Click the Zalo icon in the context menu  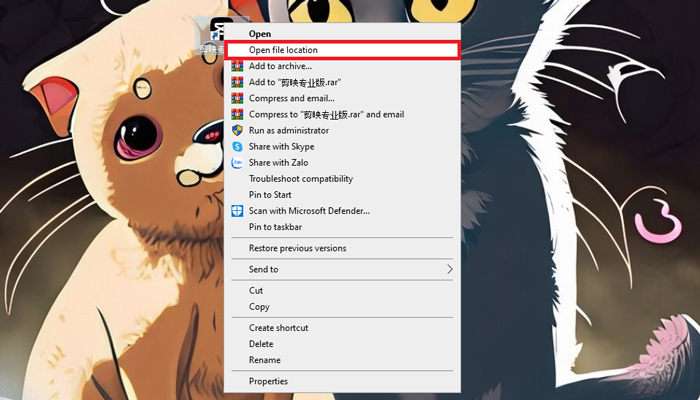tap(237, 162)
